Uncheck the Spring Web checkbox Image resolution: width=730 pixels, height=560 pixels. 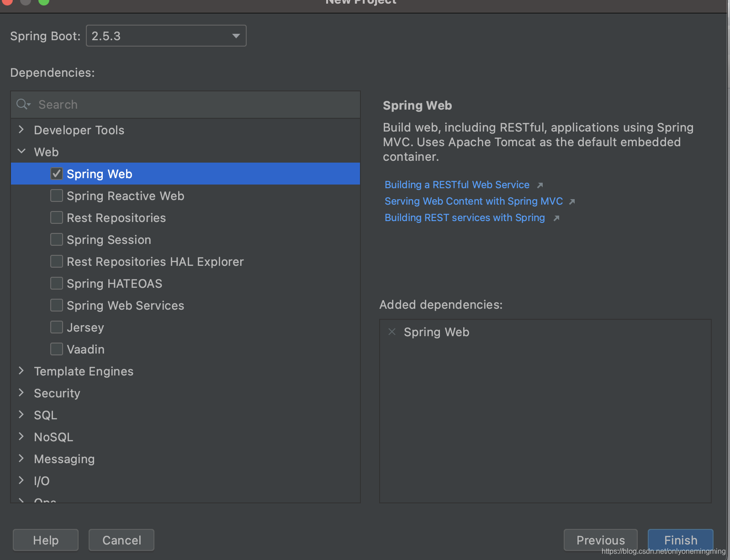pos(57,174)
